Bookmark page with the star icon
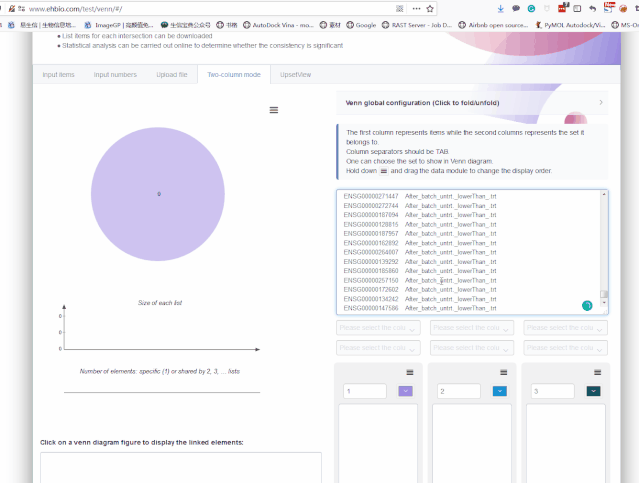The height and width of the screenshot is (483, 639). (x=430, y=9)
